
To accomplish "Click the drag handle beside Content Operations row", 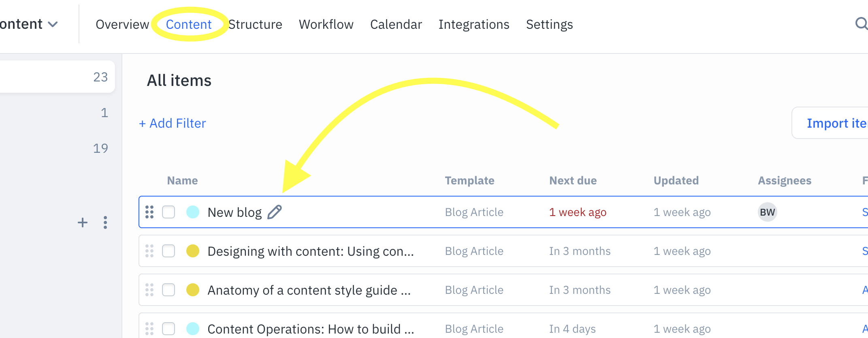I will [x=149, y=329].
